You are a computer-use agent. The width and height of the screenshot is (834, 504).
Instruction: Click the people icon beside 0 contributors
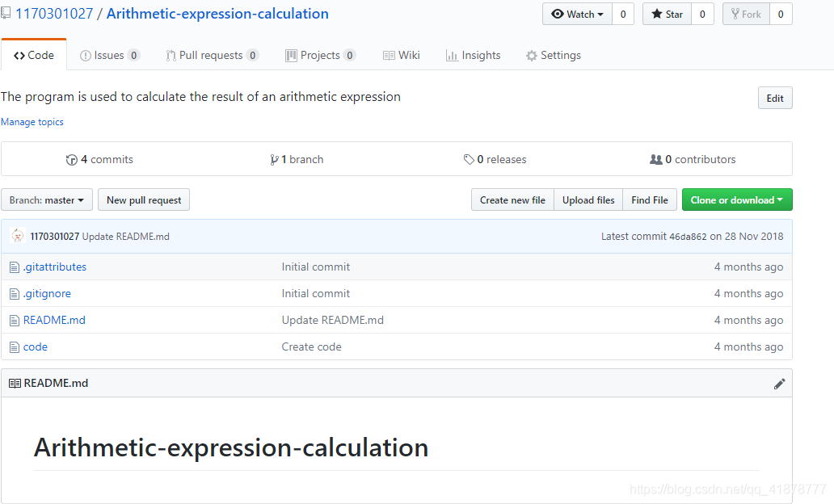click(x=656, y=159)
